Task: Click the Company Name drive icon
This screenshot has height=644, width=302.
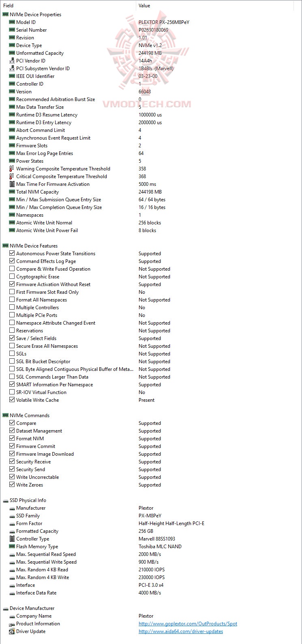Action: pos(12,616)
